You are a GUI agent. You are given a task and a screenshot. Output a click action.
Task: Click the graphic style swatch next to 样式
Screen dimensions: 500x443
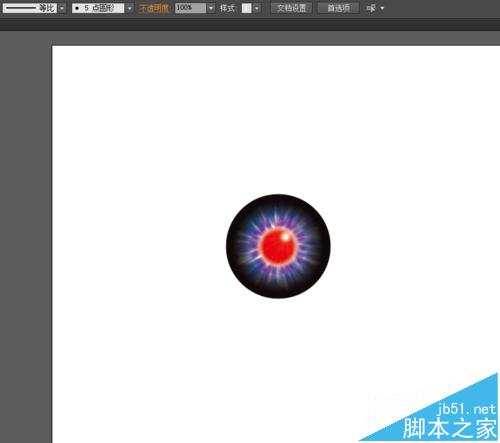tap(246, 8)
